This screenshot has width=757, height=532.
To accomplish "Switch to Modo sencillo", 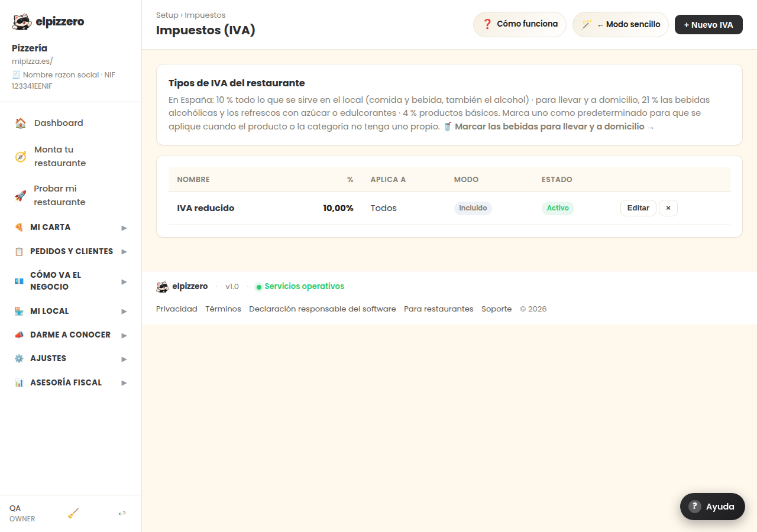I will pyautogui.click(x=620, y=24).
